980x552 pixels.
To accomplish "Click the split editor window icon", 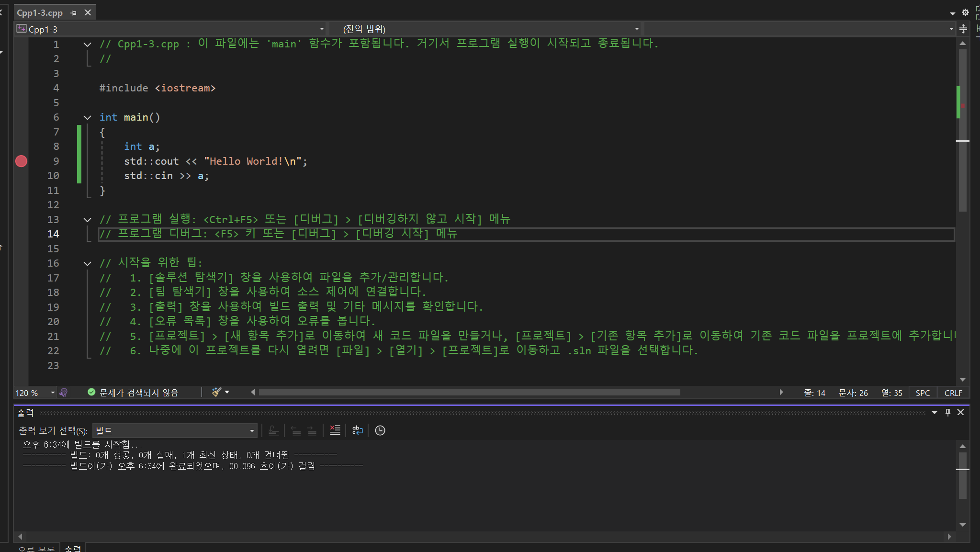I will 963,29.
